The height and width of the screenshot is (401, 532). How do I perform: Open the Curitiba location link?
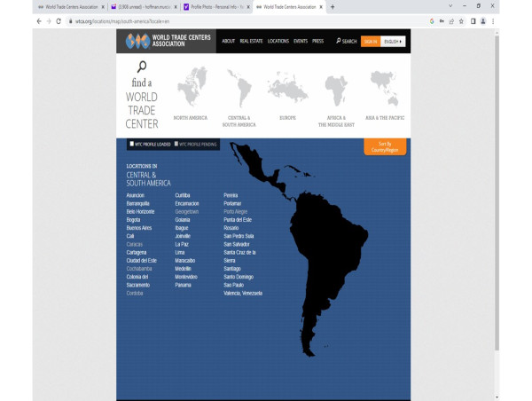tap(183, 195)
